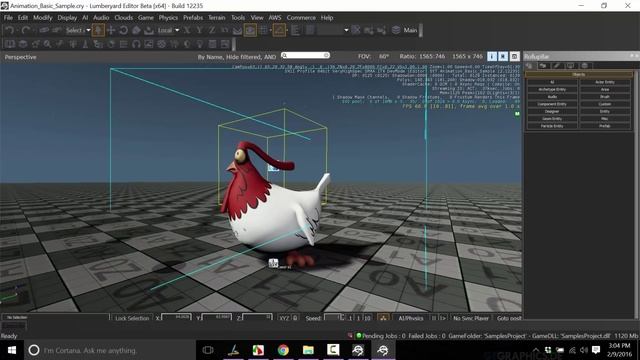Click the X coordinate input field
The height and width of the screenshot is (360, 640).
[x=176, y=317]
